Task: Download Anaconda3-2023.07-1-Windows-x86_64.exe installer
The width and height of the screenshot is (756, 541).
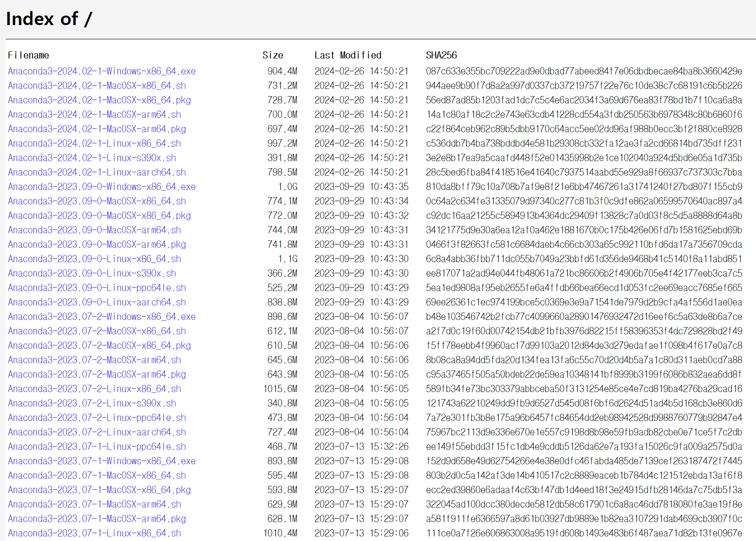Action: (x=101, y=461)
